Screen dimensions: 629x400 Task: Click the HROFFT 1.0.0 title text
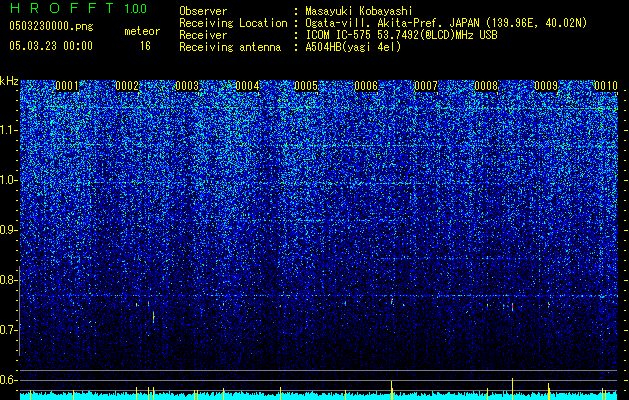78,8
